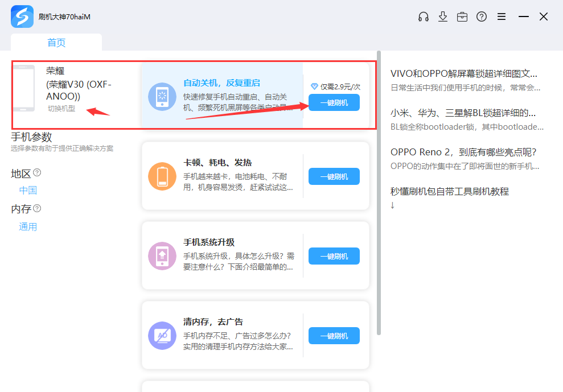Click the purple ad removal icon
The height and width of the screenshot is (392, 563).
tap(162, 335)
